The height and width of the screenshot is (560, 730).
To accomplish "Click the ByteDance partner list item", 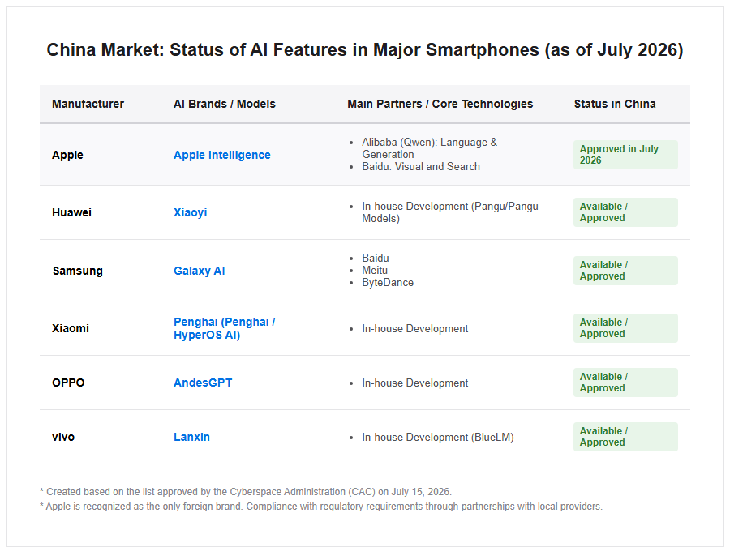I will pos(388,283).
